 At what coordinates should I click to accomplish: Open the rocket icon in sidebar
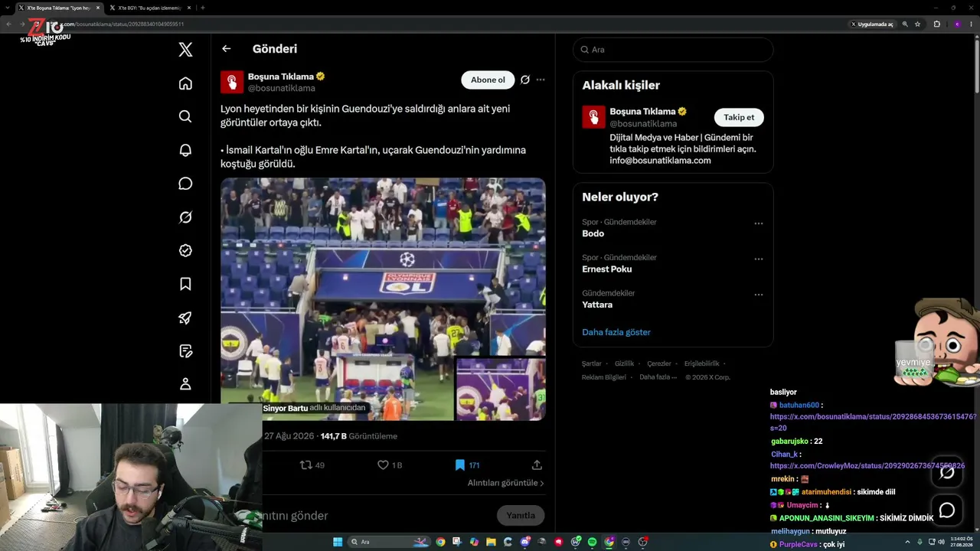point(185,318)
